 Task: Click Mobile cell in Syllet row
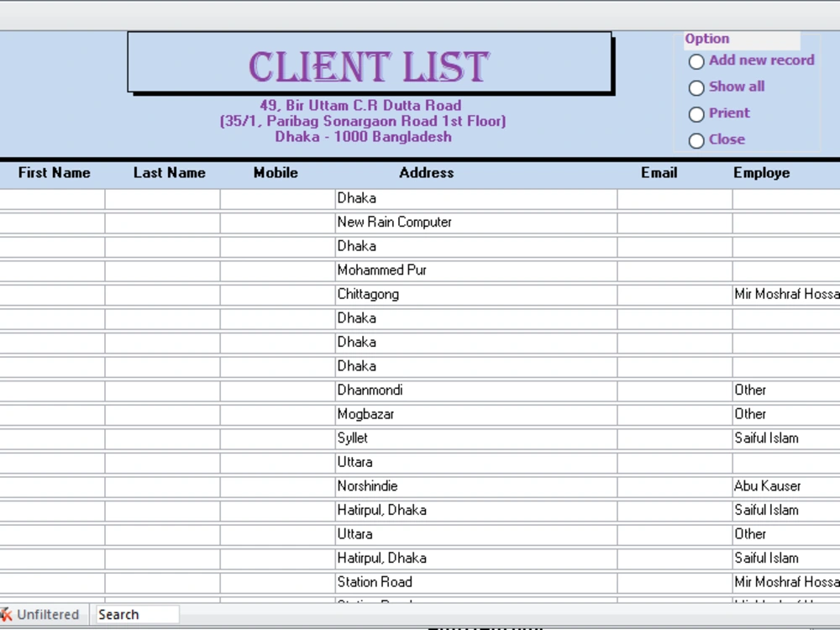click(277, 438)
